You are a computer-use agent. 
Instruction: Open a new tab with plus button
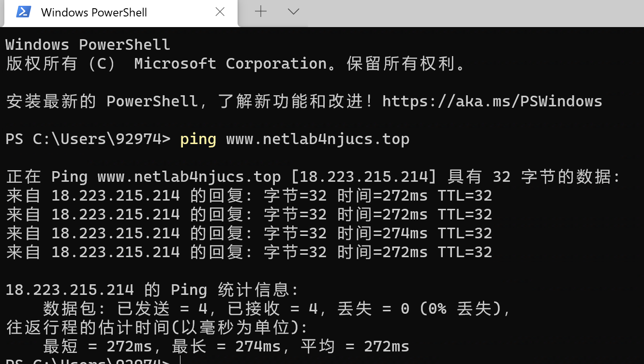[x=261, y=12]
